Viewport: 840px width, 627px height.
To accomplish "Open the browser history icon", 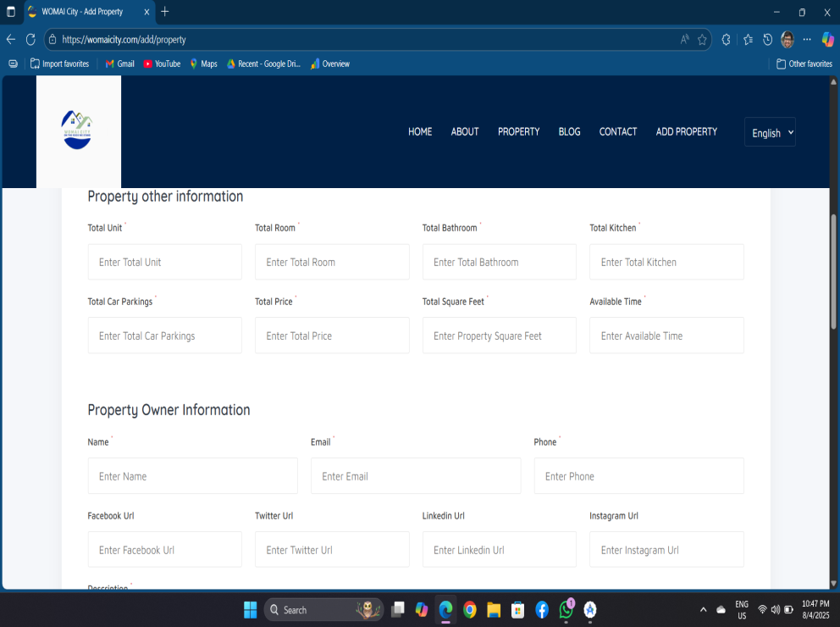I will pyautogui.click(x=767, y=39).
